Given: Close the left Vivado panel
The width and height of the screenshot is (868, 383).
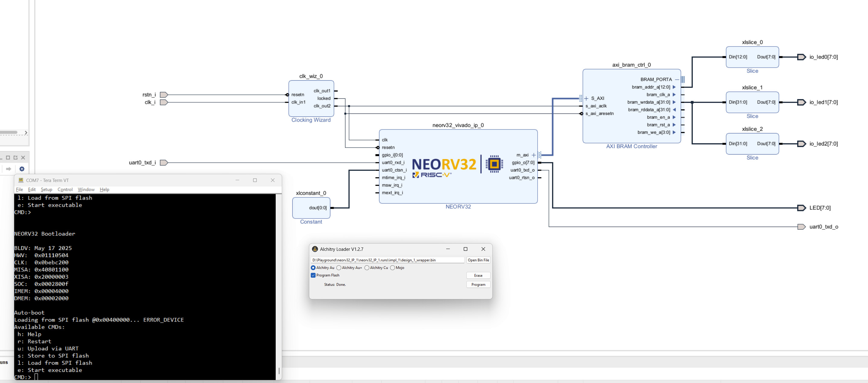Looking at the screenshot, I should 23,158.
